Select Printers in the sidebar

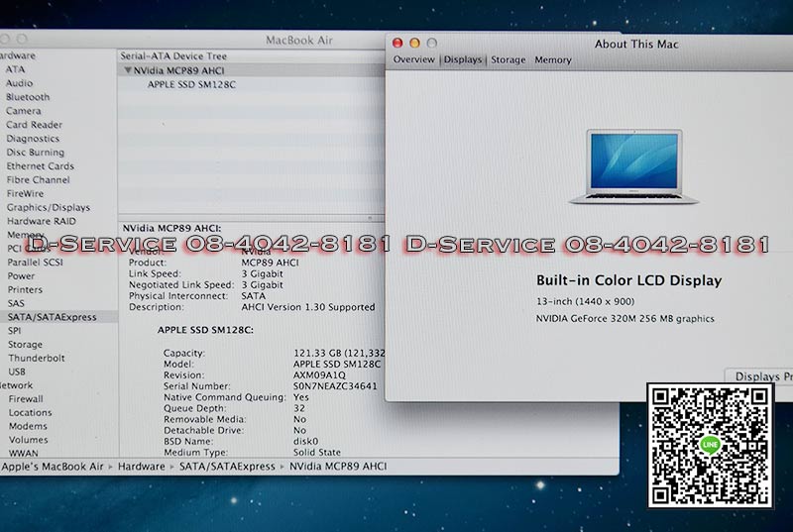coord(26,289)
